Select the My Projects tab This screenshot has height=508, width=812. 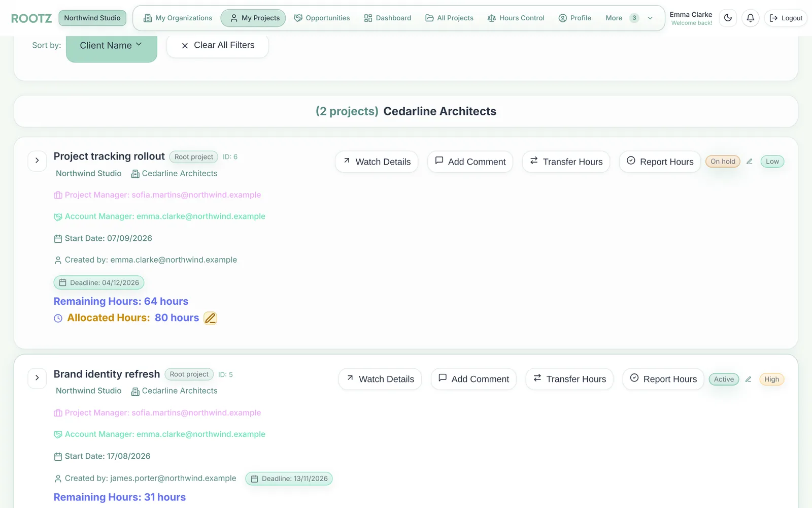pyautogui.click(x=253, y=18)
